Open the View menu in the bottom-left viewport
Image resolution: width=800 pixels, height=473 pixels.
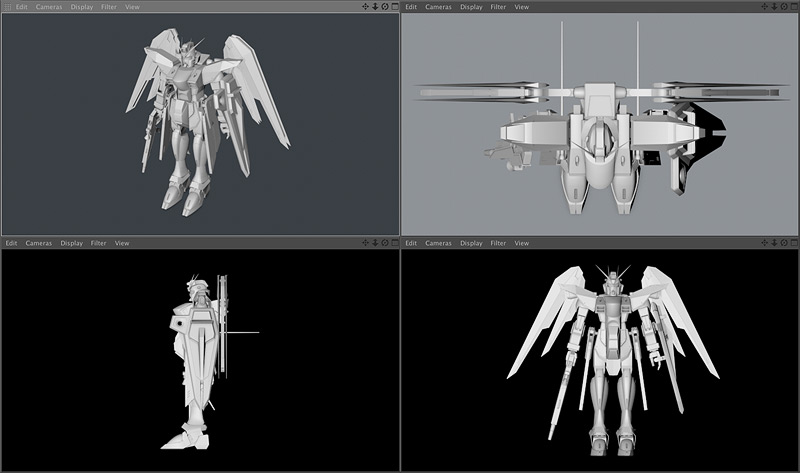122,243
